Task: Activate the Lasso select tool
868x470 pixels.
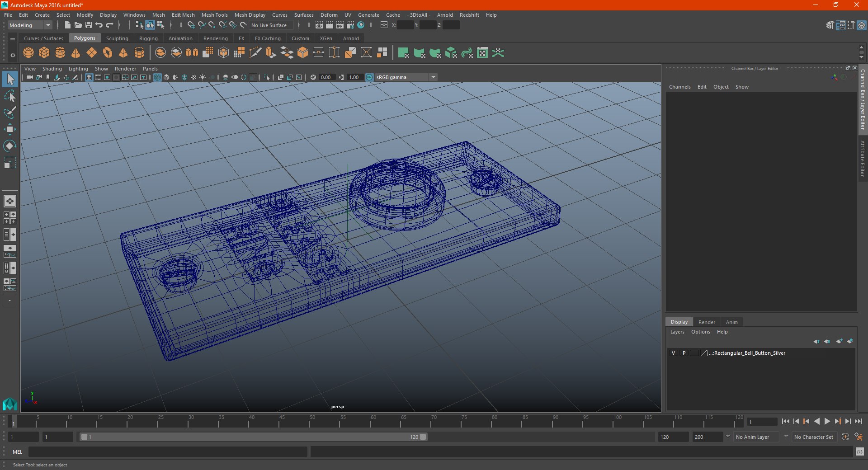Action: (x=10, y=96)
